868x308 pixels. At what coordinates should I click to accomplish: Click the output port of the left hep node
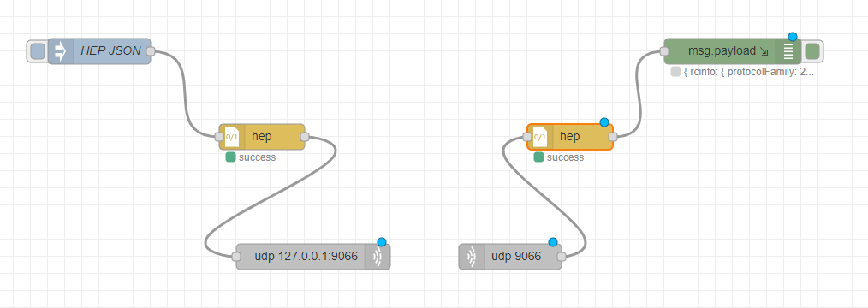click(305, 137)
